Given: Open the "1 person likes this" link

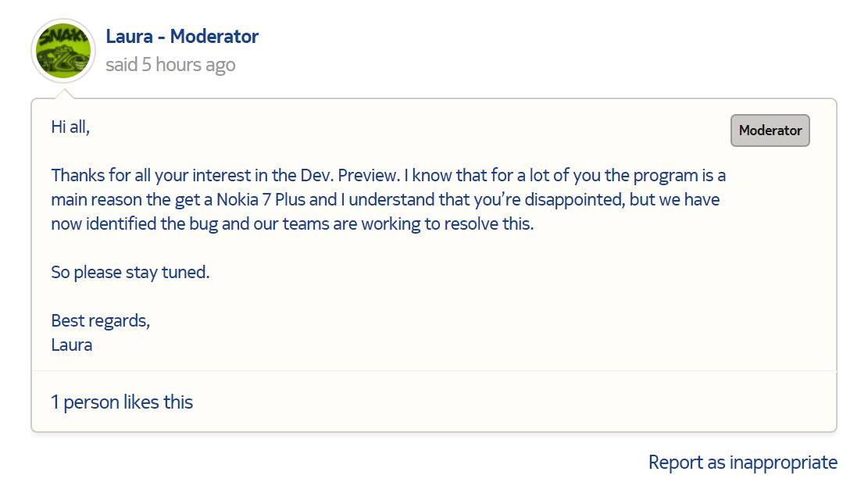Looking at the screenshot, I should click(x=122, y=402).
